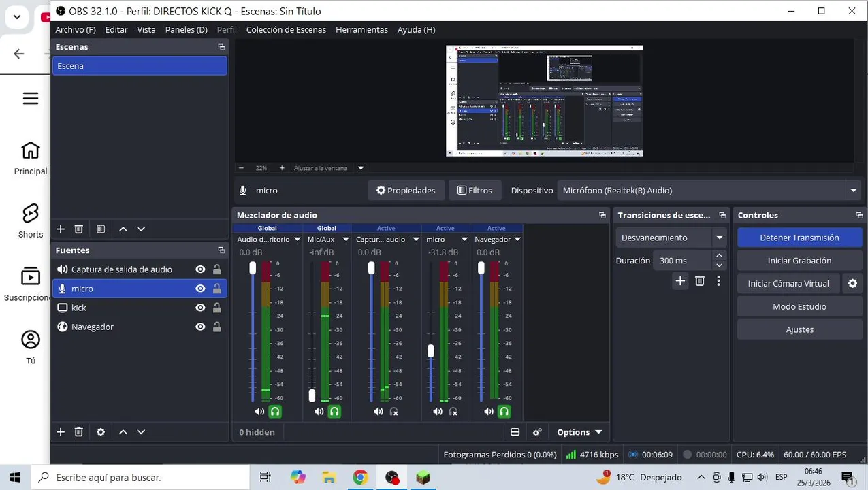The image size is (868, 490).
Task: Undock the Mezclador de audio panel
Action: 602,215
